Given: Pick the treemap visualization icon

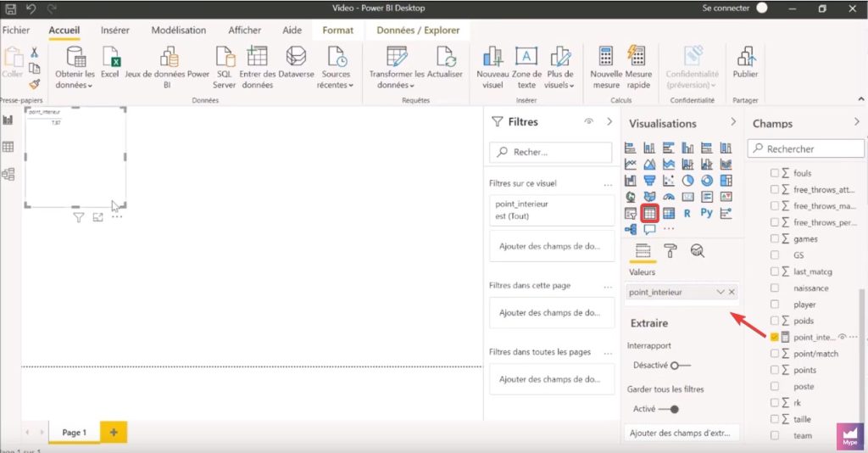Looking at the screenshot, I should point(726,181).
